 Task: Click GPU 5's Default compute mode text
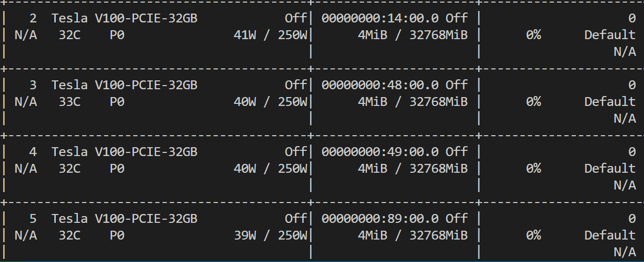point(610,235)
